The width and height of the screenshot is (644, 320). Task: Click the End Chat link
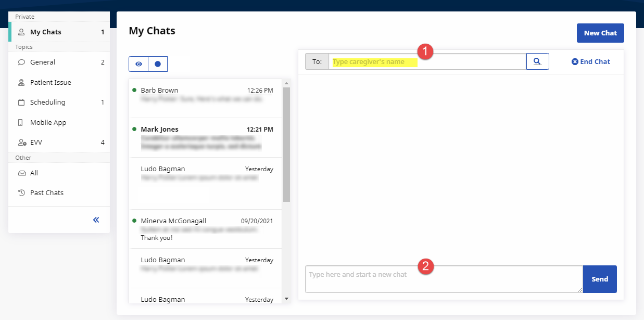coord(591,61)
